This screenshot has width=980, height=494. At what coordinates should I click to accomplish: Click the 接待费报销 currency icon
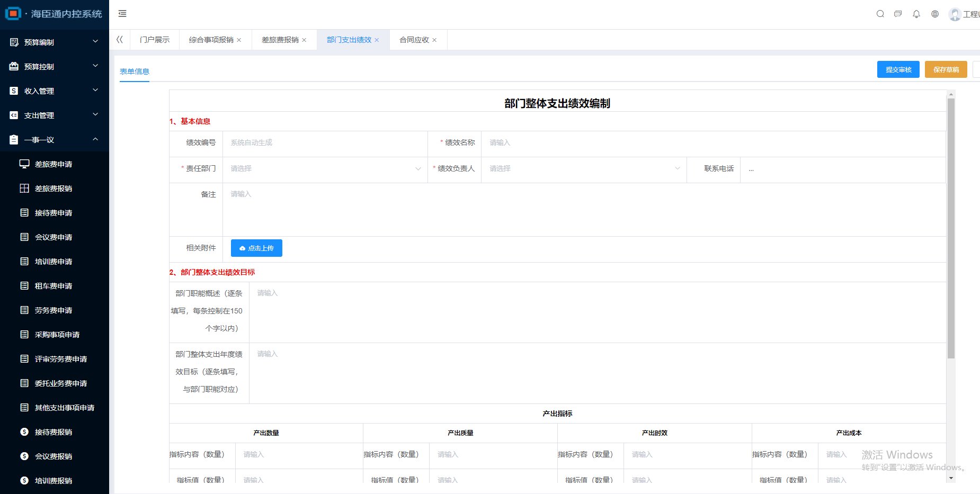point(24,432)
